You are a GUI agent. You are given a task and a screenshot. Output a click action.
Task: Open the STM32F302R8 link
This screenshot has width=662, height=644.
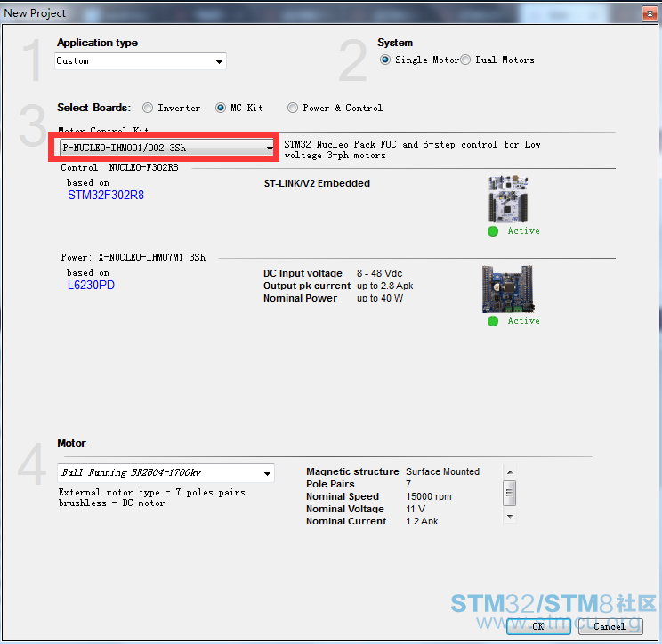click(x=106, y=195)
